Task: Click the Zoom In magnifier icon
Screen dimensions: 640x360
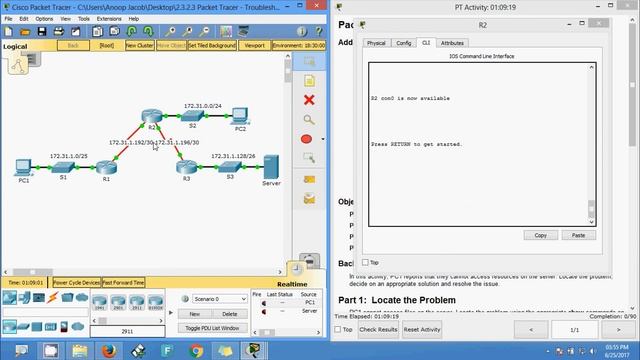Action: coord(170,31)
